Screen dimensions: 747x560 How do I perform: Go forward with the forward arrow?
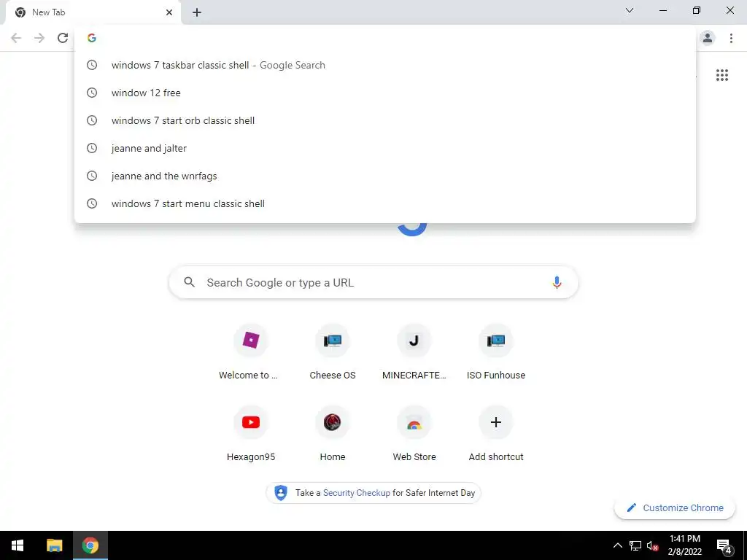39,38
